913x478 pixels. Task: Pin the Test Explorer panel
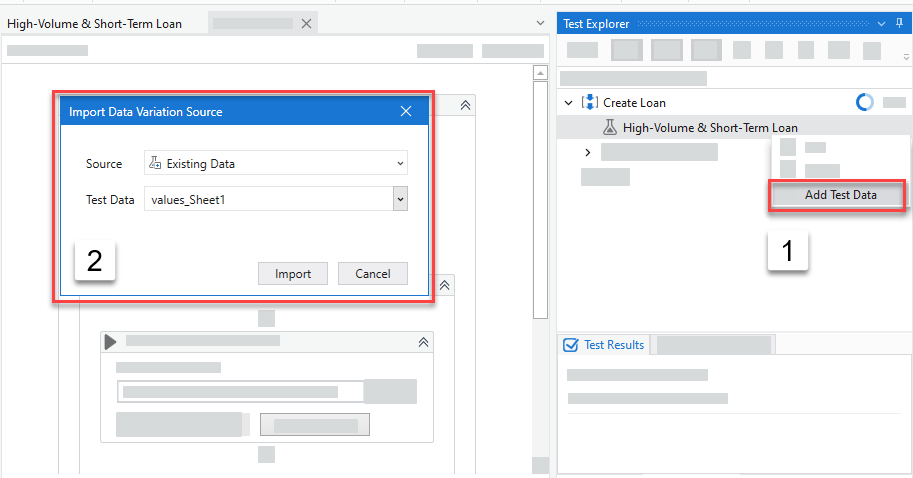point(882,23)
